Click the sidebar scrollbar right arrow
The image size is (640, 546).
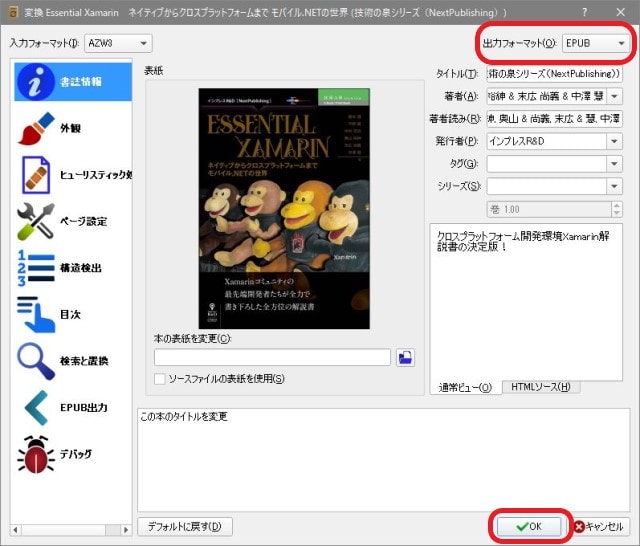click(x=126, y=530)
